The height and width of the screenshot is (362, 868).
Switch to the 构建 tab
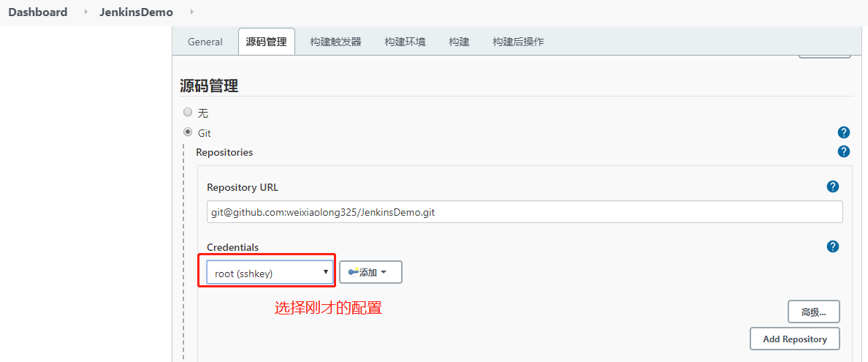(460, 42)
